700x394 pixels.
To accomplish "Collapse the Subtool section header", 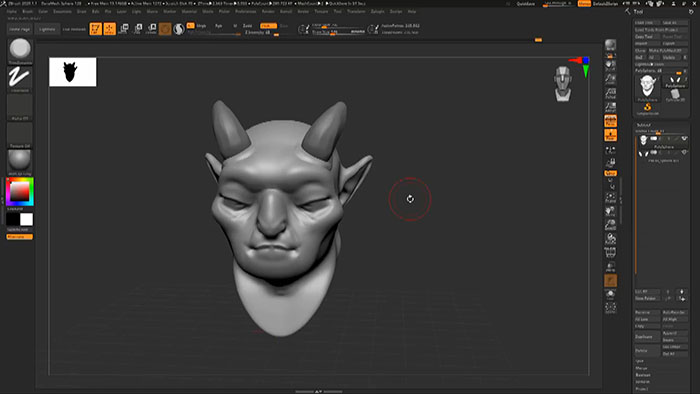I will [643, 125].
